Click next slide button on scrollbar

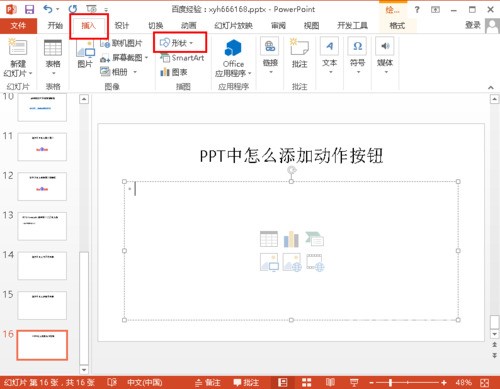point(495,356)
